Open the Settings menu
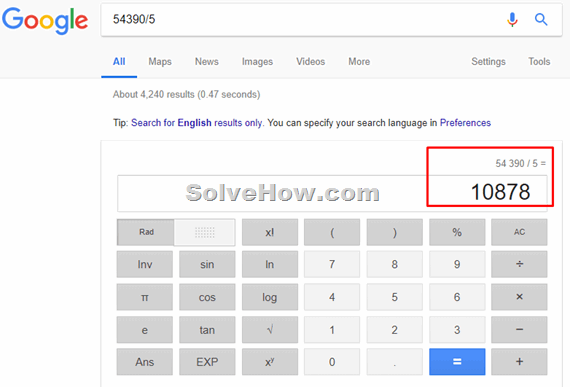The image size is (570, 387). [x=488, y=61]
